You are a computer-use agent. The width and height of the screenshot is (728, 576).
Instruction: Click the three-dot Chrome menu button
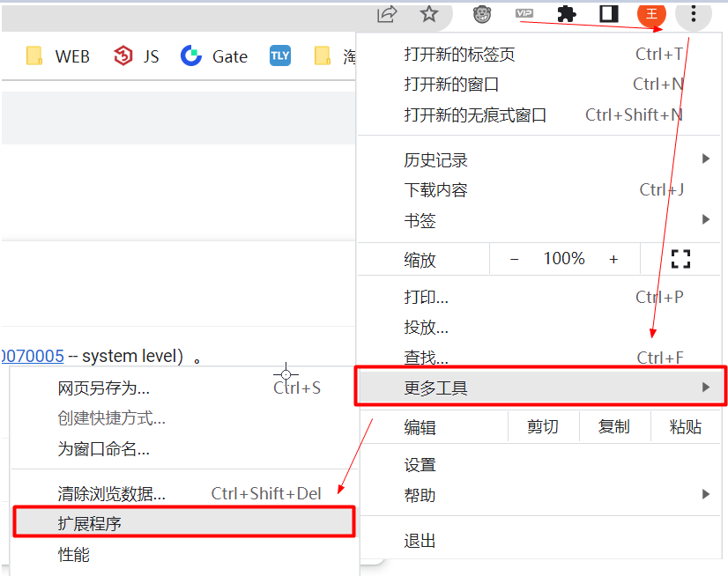pos(694,14)
